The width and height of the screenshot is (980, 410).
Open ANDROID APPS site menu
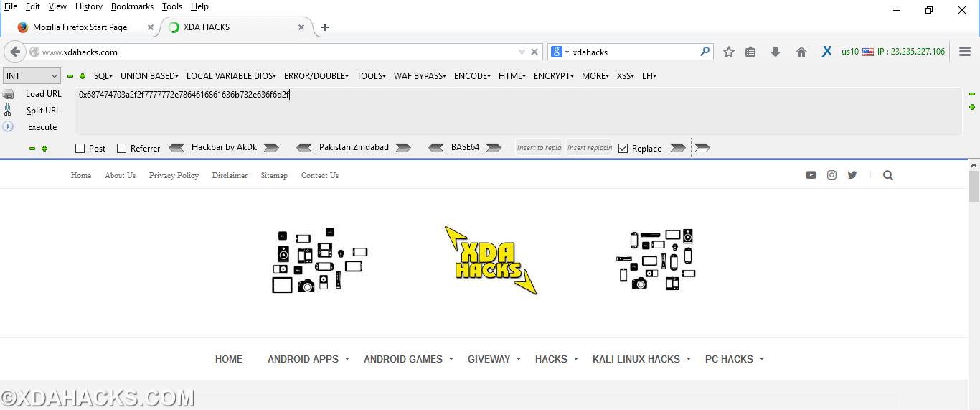(308, 359)
